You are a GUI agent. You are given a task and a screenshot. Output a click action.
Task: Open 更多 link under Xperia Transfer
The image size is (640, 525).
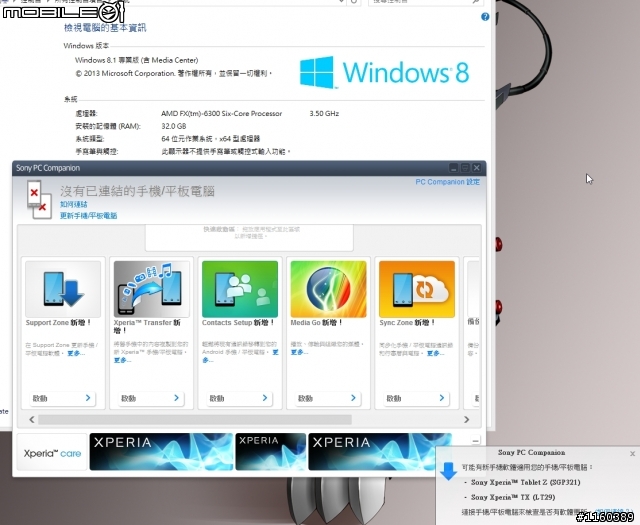tap(122, 360)
